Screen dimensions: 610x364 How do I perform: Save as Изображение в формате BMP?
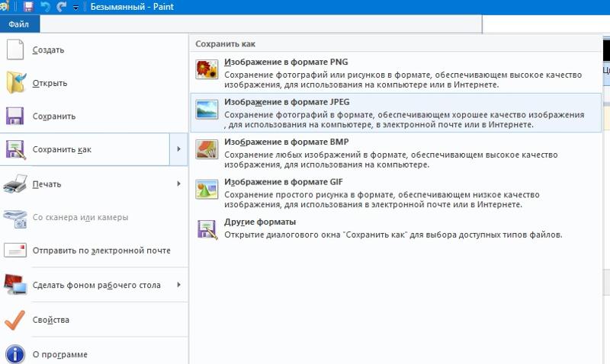coord(396,152)
